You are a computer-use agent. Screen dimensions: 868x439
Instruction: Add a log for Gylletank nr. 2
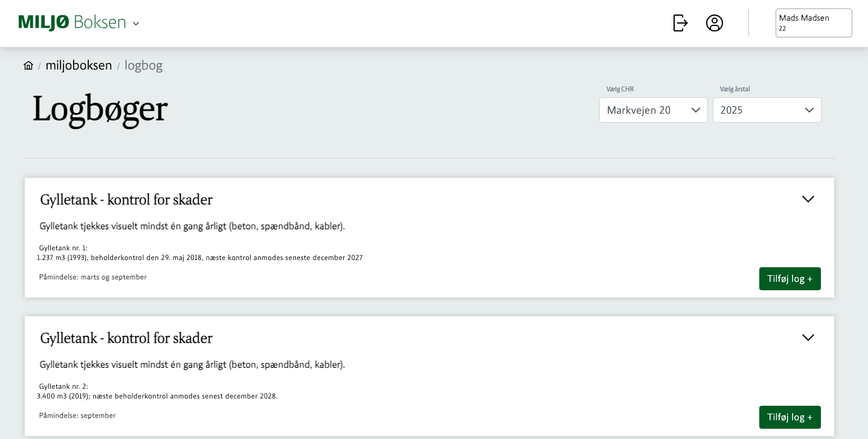coord(789,417)
